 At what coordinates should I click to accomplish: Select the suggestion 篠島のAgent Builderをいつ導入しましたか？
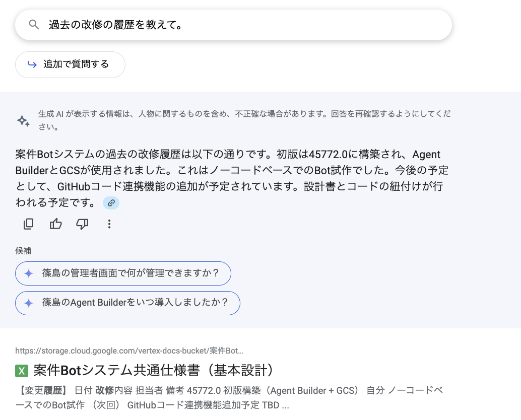127,303
